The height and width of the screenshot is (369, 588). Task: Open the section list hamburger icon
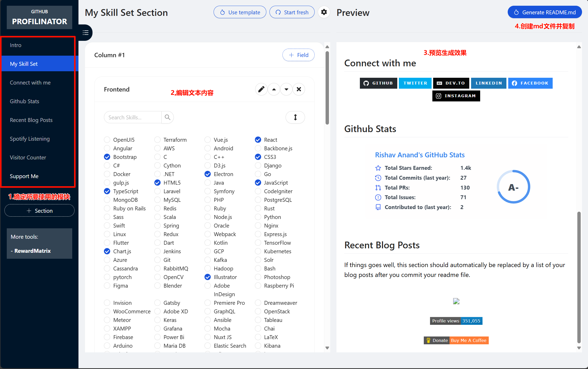(85, 33)
